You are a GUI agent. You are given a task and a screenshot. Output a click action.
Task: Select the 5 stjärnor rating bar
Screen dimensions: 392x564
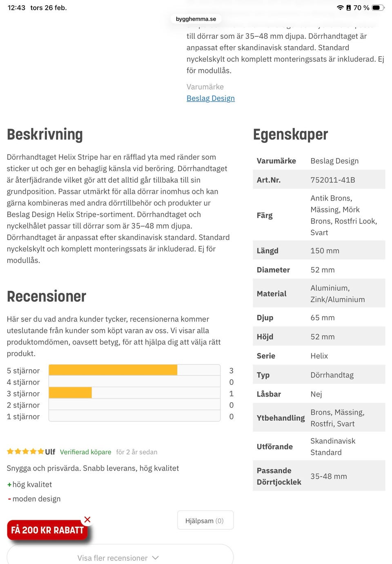pos(134,370)
